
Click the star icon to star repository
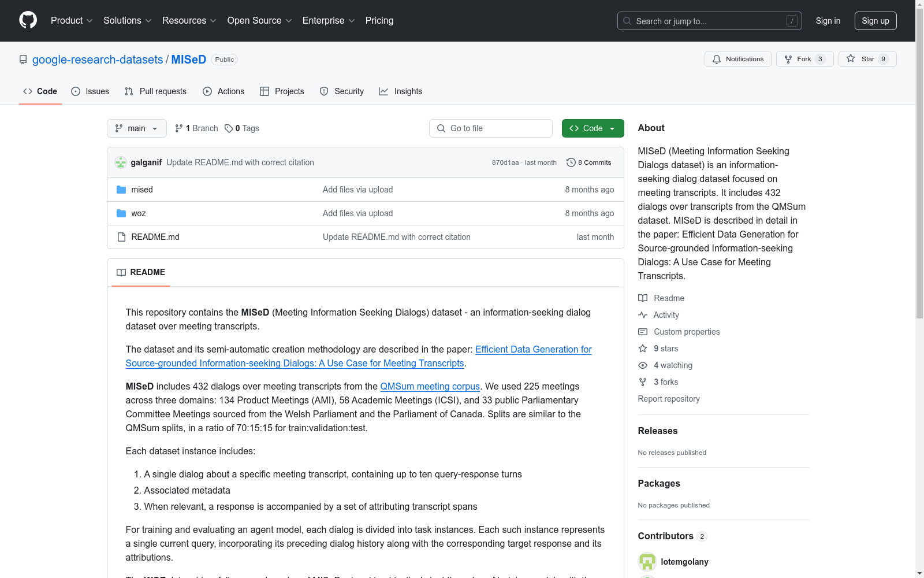851,58
